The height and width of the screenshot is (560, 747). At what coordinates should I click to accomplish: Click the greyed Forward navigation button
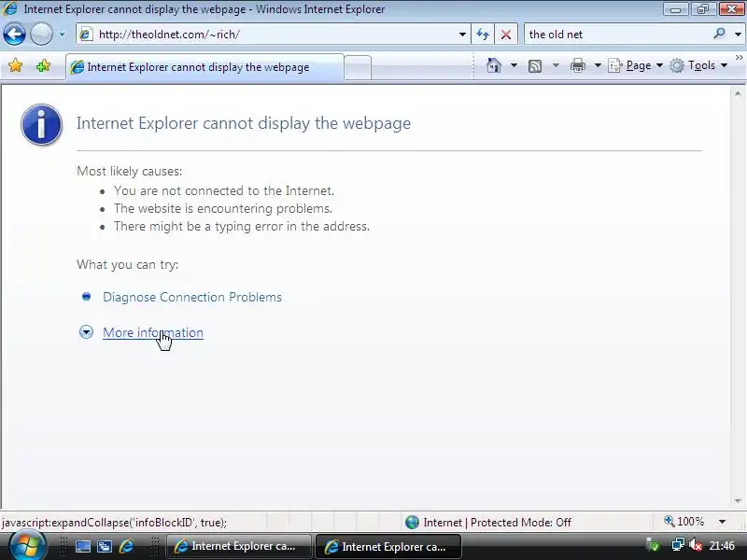pos(41,35)
